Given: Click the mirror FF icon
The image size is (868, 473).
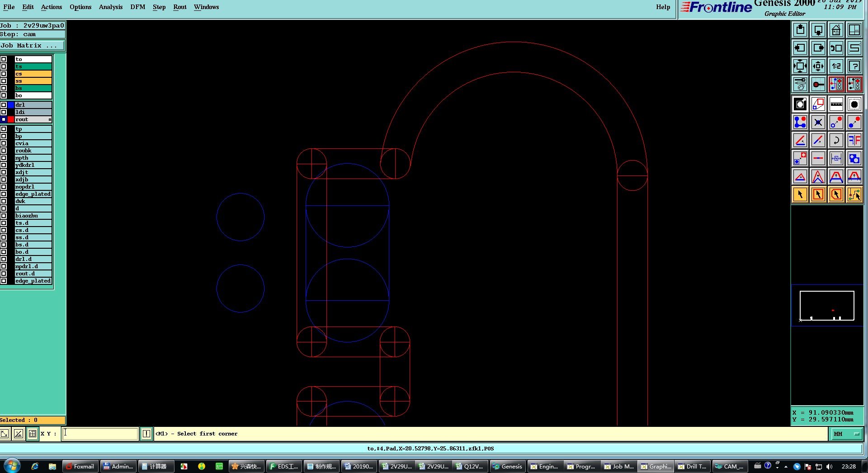Looking at the screenshot, I should 854,141.
